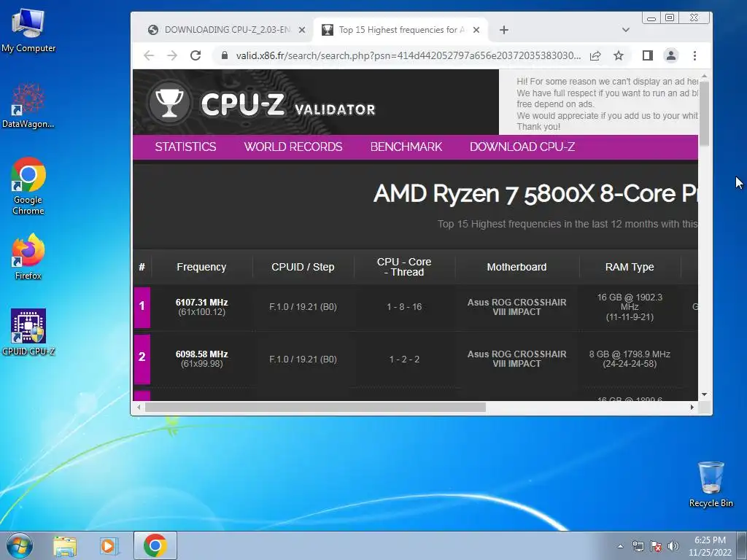Screen dimensions: 747x560
Task: Open CPUID CPU-Z desktop shortcut
Action: pyautogui.click(x=28, y=332)
